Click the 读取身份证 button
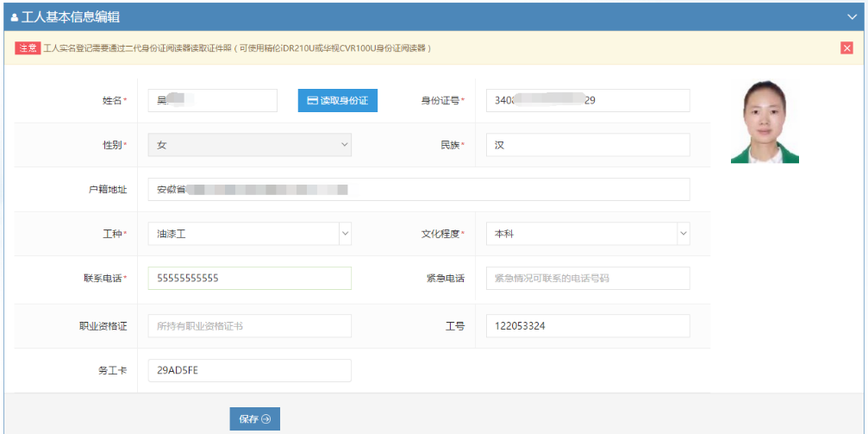The width and height of the screenshot is (868, 434). pos(338,100)
